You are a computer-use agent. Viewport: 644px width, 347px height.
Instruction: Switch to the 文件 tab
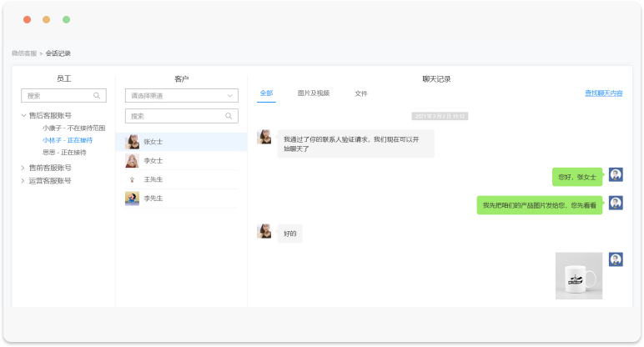click(x=360, y=93)
